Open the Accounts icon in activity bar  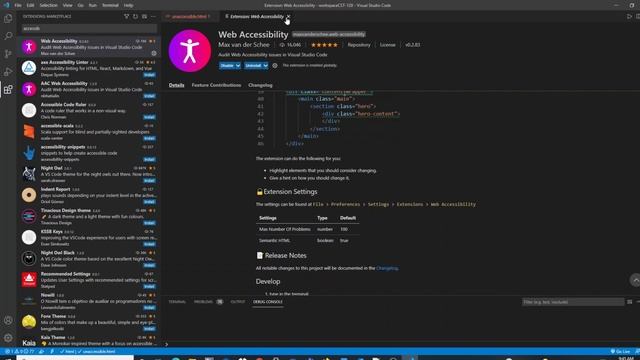8,320
